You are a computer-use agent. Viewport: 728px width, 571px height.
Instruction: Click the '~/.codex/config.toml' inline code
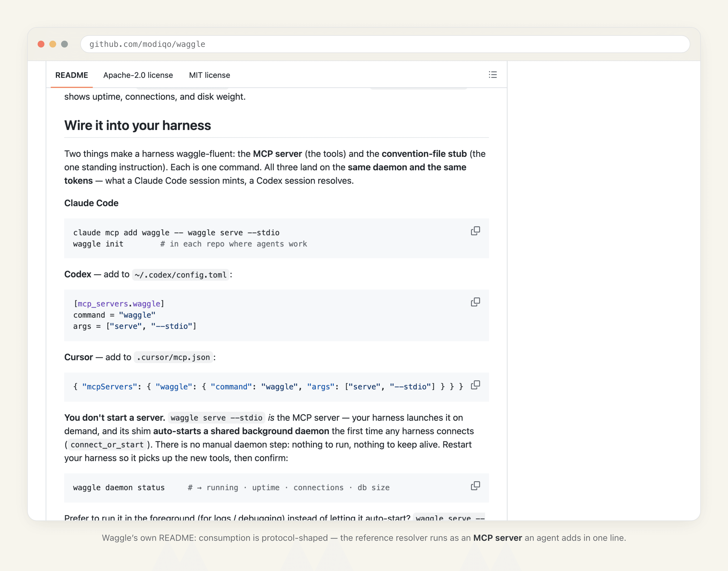(x=181, y=275)
